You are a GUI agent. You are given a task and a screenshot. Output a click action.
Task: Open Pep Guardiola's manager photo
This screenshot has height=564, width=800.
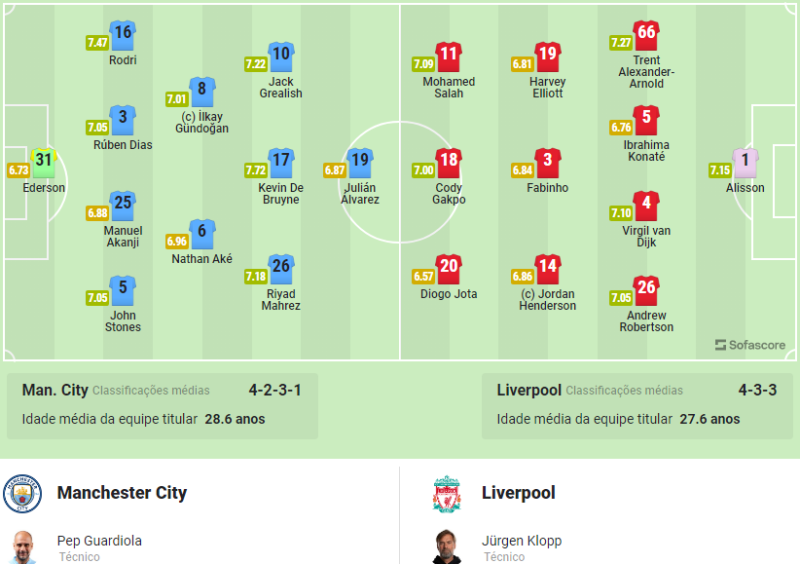[22, 547]
